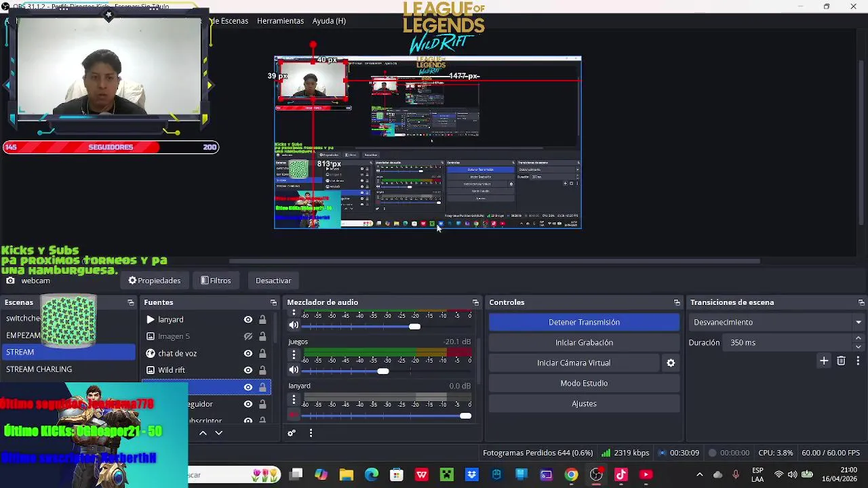The image size is (868, 488).
Task: Click Iniciar Grabación button
Action: (584, 342)
